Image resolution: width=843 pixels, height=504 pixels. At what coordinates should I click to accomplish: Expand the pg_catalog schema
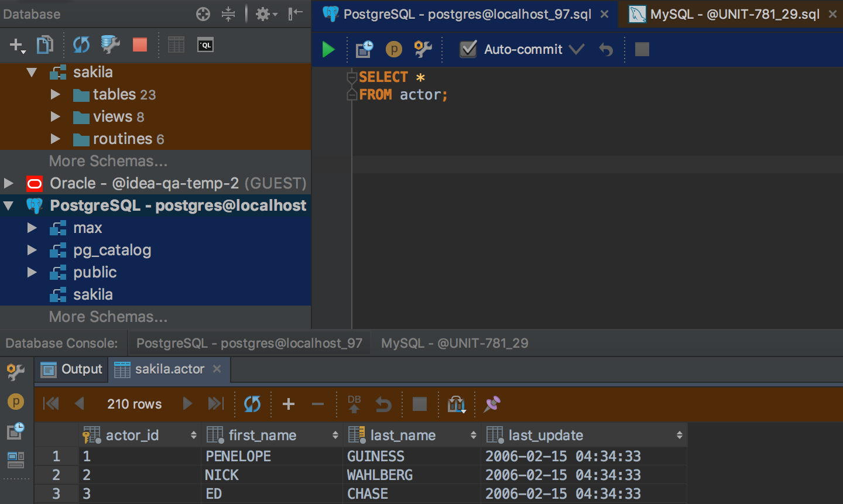[32, 250]
